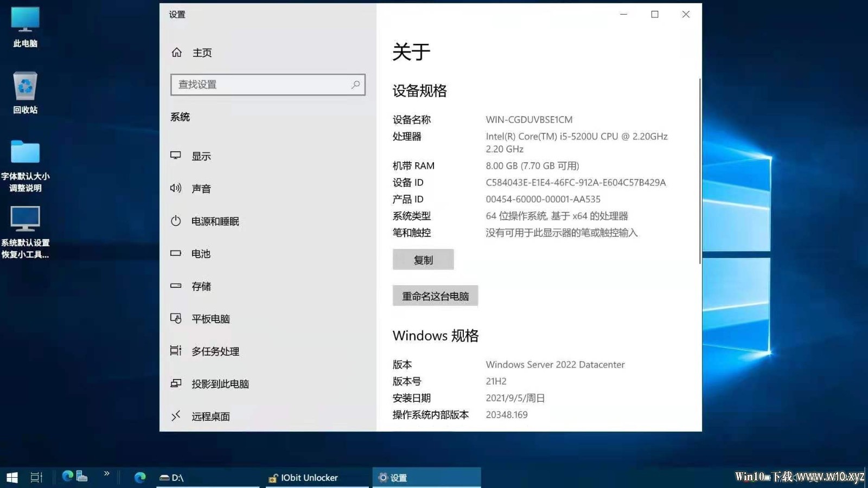Select the 投影到此电脑 projection icon

coord(176,383)
